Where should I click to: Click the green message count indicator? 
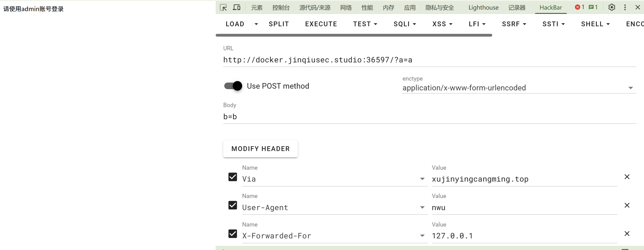pos(593,7)
